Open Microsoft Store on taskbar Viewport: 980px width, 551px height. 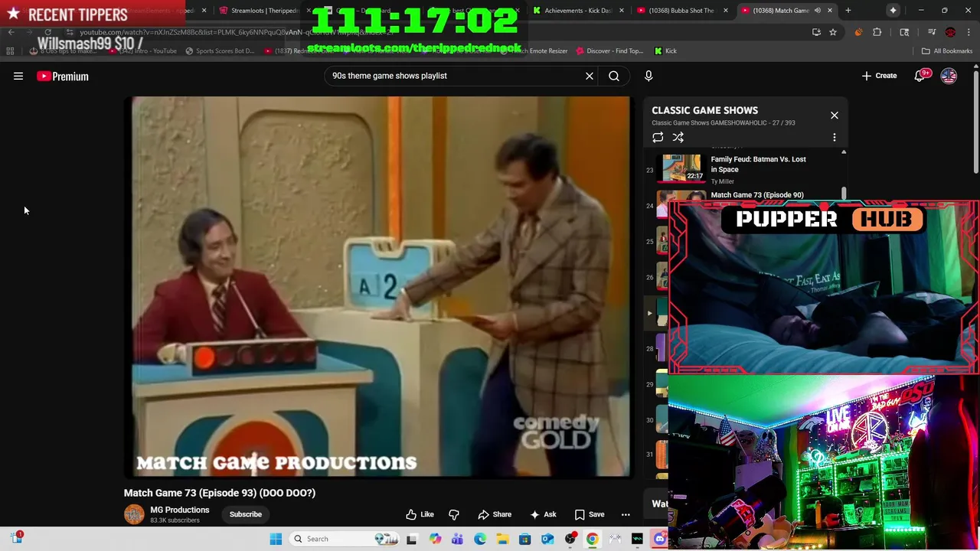524,539
